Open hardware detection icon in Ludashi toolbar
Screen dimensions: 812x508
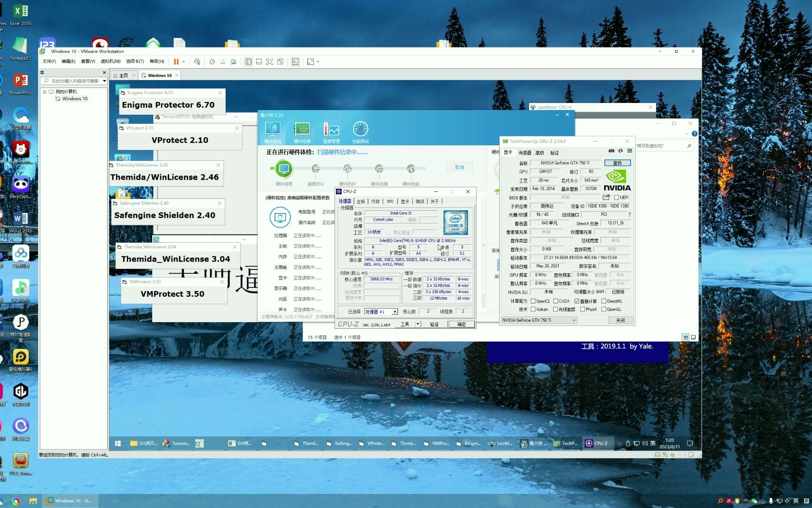[x=302, y=132]
